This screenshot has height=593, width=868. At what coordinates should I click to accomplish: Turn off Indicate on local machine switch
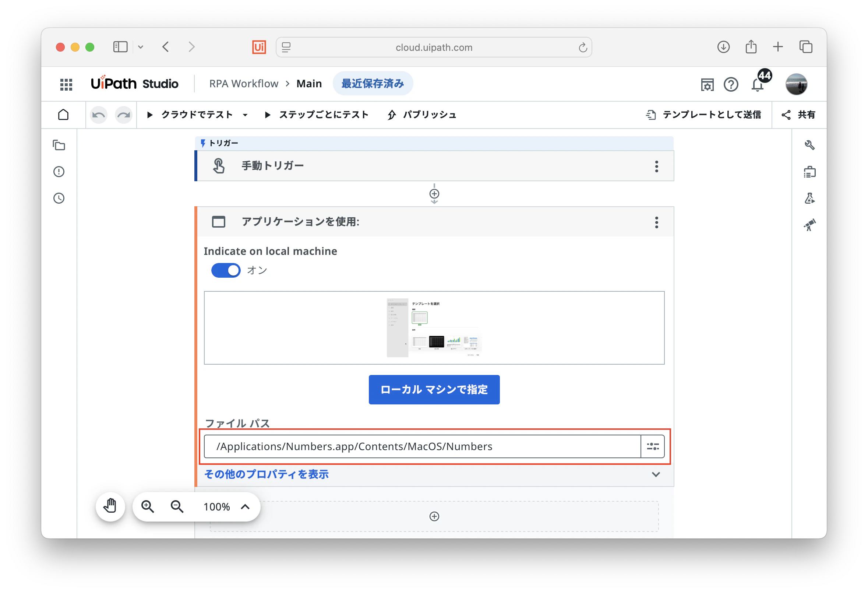point(226,270)
